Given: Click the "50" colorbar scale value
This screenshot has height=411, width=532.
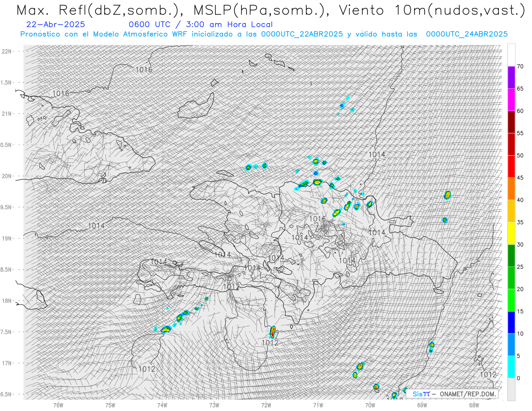Looking at the screenshot, I should (520, 156).
